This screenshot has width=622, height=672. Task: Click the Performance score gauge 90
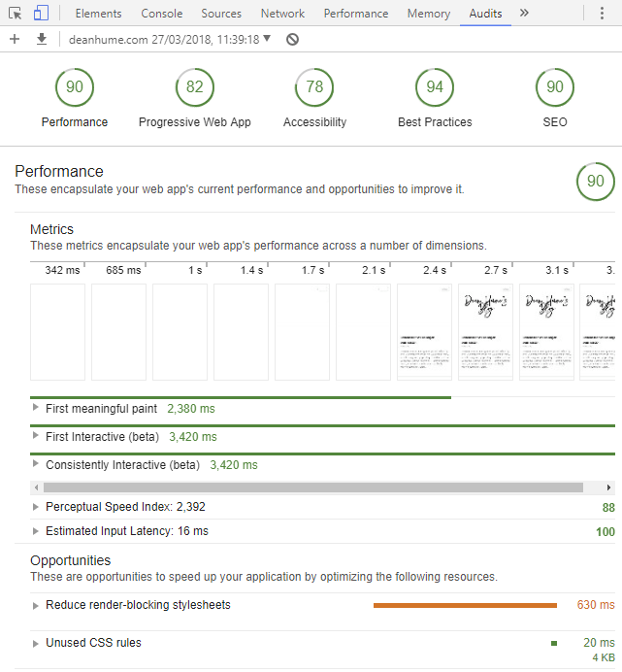tap(75, 87)
